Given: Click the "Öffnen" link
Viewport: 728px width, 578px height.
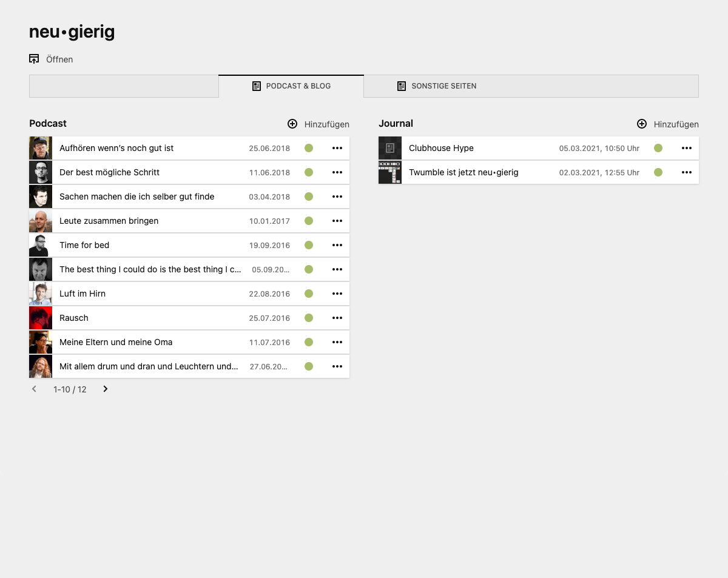Looking at the screenshot, I should tap(59, 59).
